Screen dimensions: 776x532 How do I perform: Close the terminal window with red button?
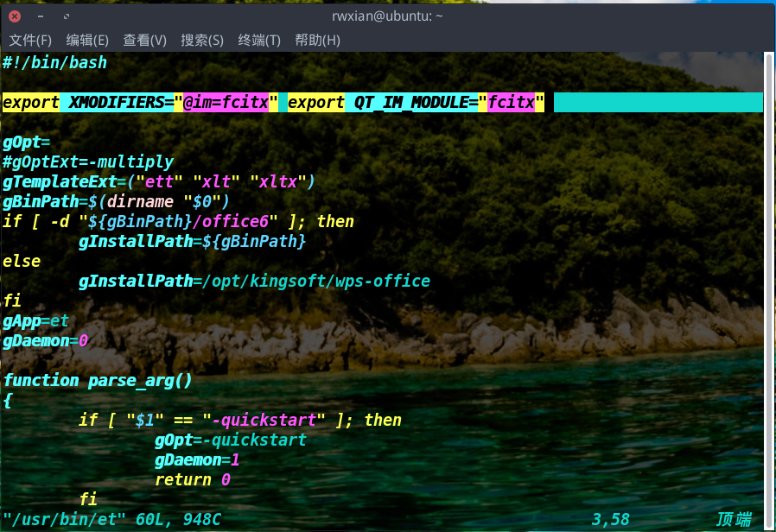pyautogui.click(x=15, y=16)
